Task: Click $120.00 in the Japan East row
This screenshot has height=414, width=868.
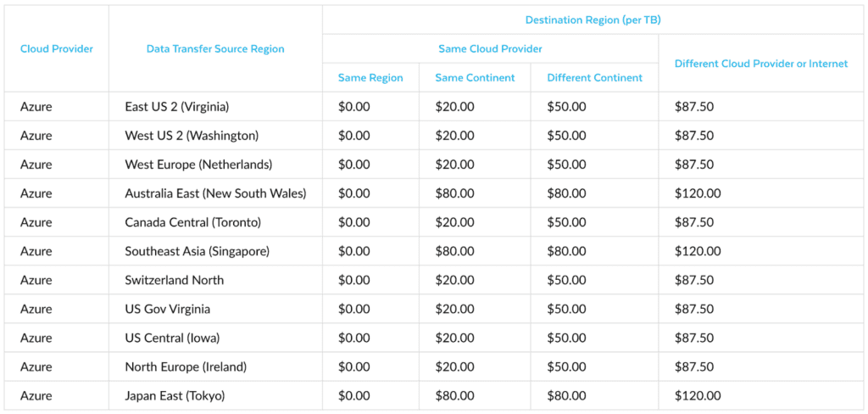Action: point(698,395)
